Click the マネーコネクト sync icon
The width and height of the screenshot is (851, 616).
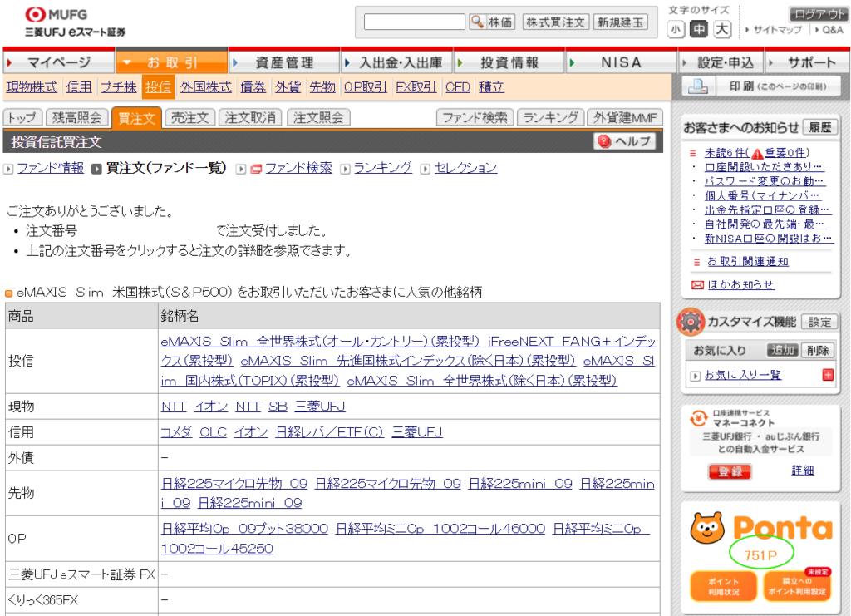click(x=698, y=418)
